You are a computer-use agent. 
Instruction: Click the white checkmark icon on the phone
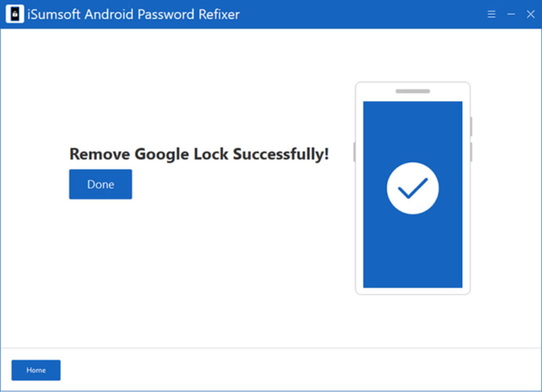(413, 188)
